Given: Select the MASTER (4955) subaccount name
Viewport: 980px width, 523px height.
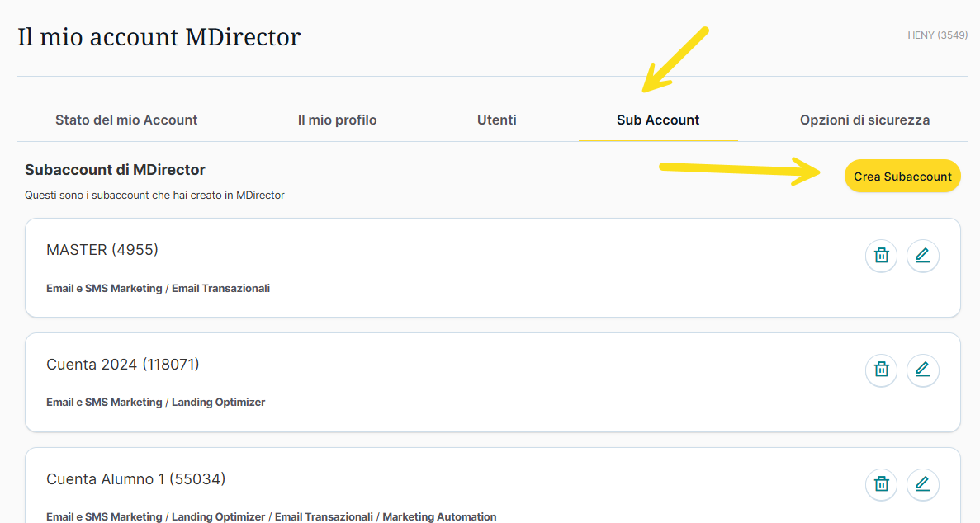Looking at the screenshot, I should 102,250.
